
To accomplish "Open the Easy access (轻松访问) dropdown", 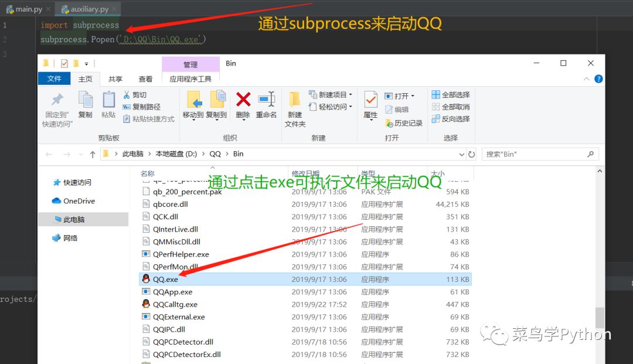I will click(x=350, y=107).
